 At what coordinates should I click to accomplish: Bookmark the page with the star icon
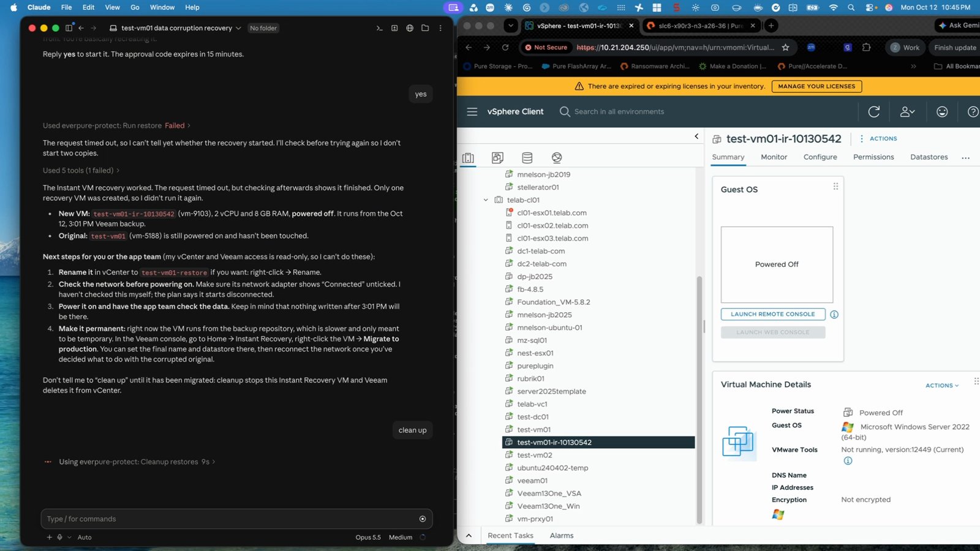pos(785,47)
